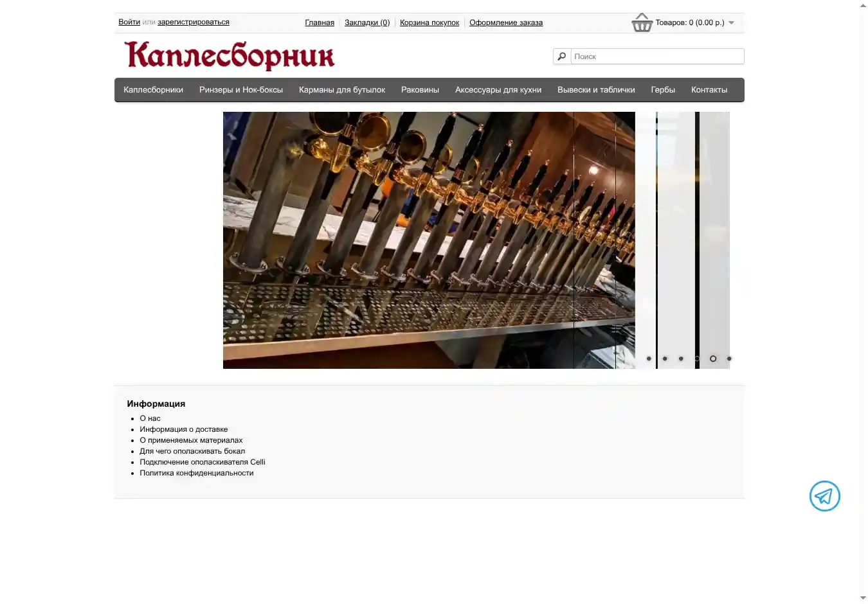The image size is (868, 604).
Task: Click the search magnifier icon
Action: 562,57
